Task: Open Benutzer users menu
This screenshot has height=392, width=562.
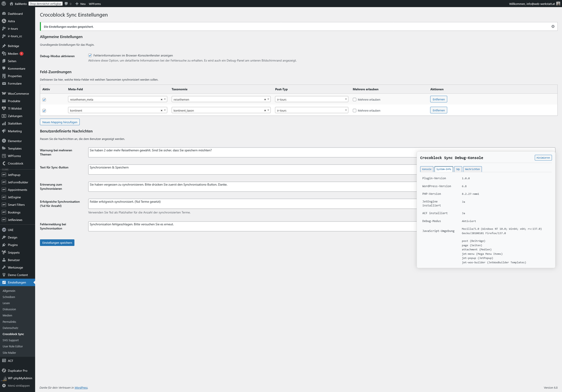Action: click(x=17, y=260)
